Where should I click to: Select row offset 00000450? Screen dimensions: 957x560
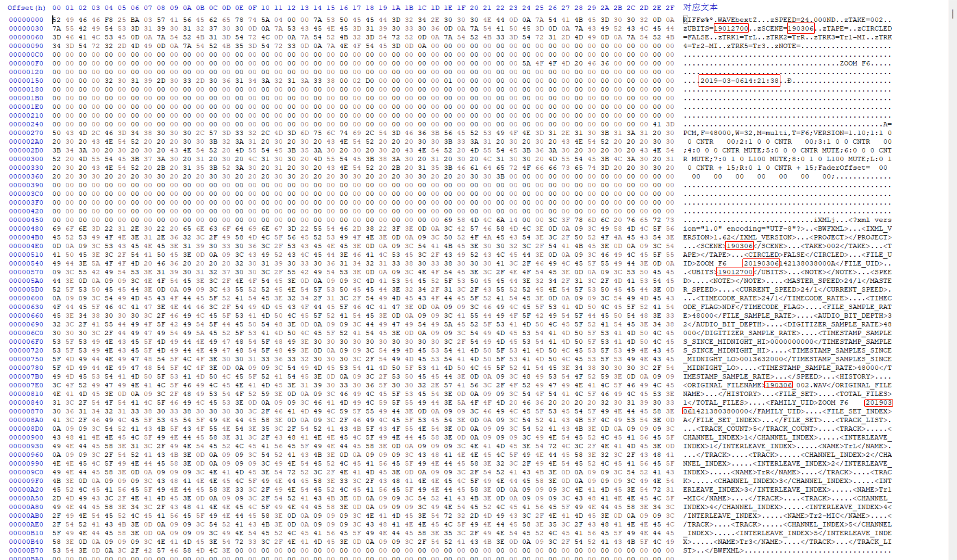click(26, 220)
